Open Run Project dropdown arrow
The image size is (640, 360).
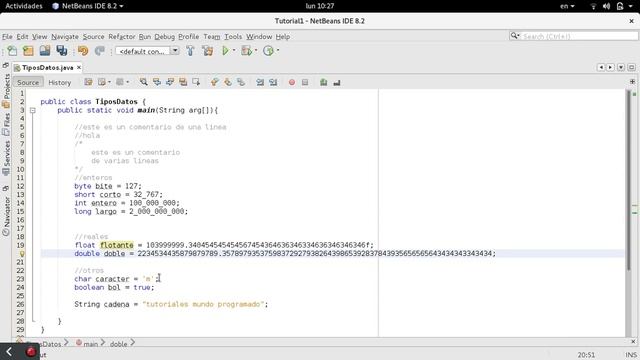pos(234,51)
